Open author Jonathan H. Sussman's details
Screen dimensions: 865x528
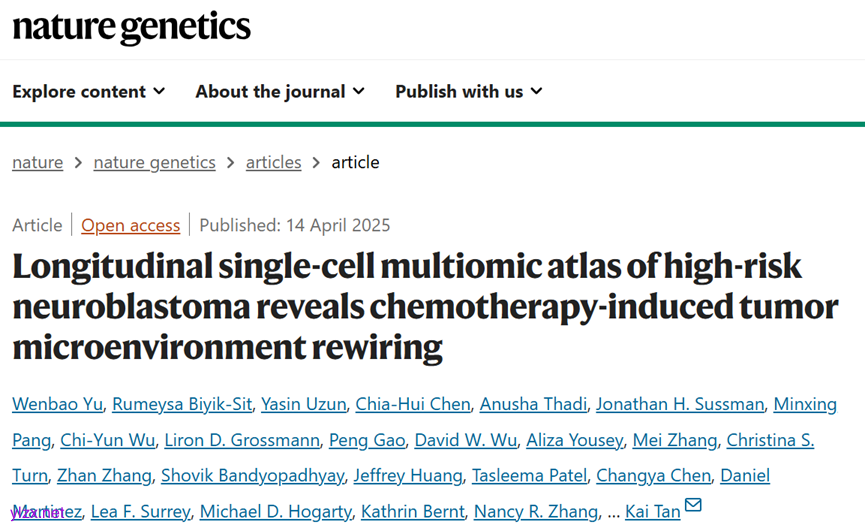coord(680,404)
